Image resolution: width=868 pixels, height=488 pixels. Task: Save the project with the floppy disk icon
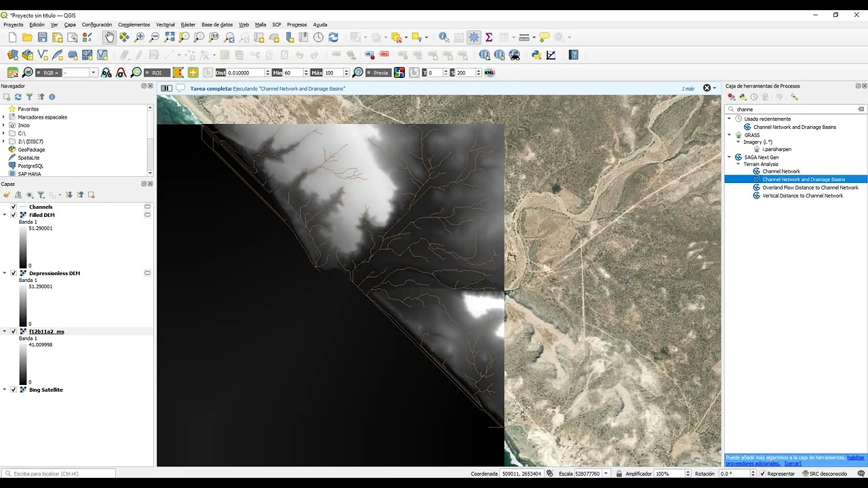click(42, 37)
